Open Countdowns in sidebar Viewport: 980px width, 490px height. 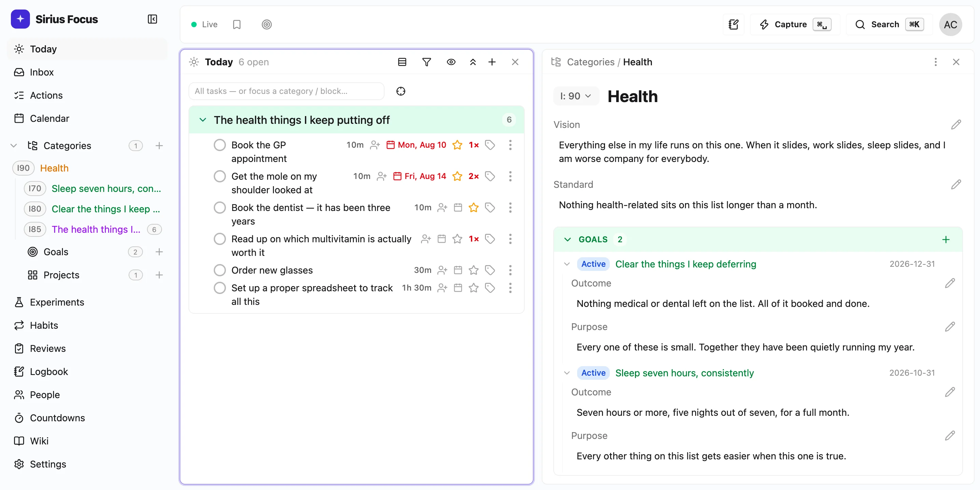click(x=87, y=418)
